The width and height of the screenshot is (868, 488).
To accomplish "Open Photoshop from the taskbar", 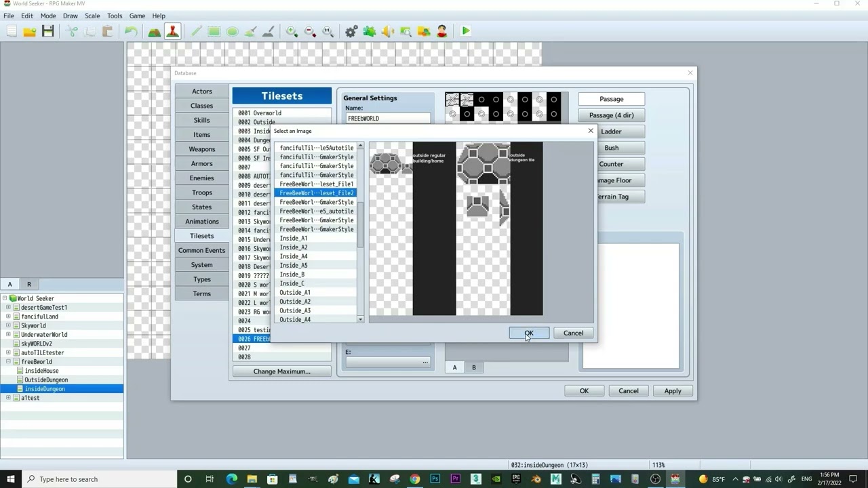I will click(x=435, y=479).
